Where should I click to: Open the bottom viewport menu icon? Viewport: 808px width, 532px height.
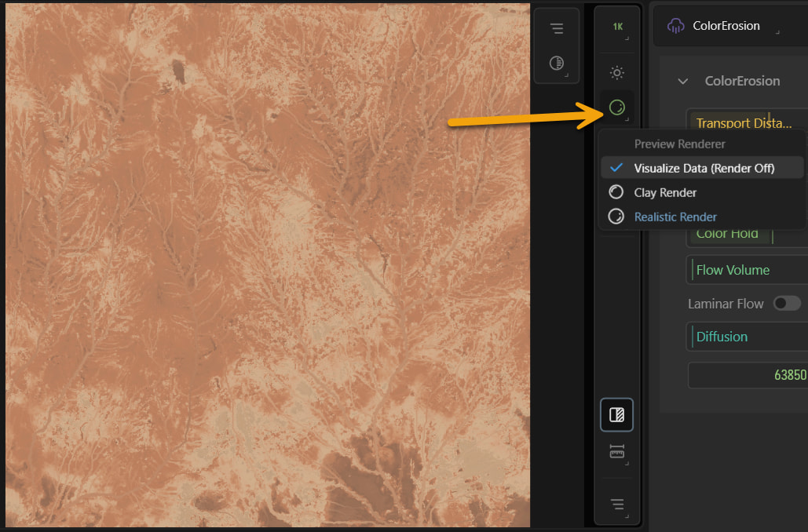click(x=616, y=504)
